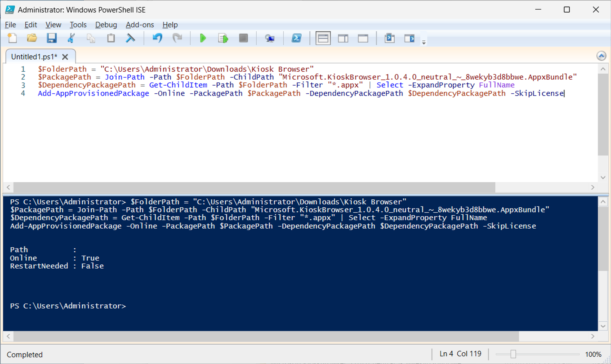Open the Add-ons menu

140,25
